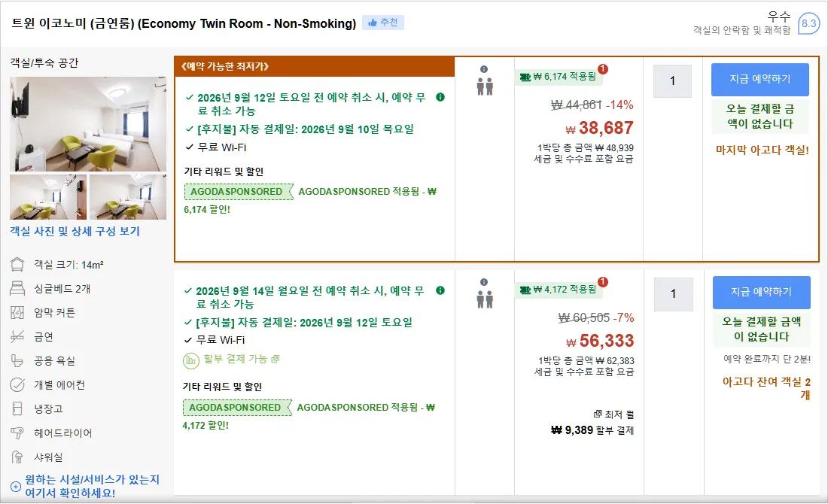Click the blackout curtain icon next to 암막 커튼
The height and width of the screenshot is (504, 828).
point(17,312)
